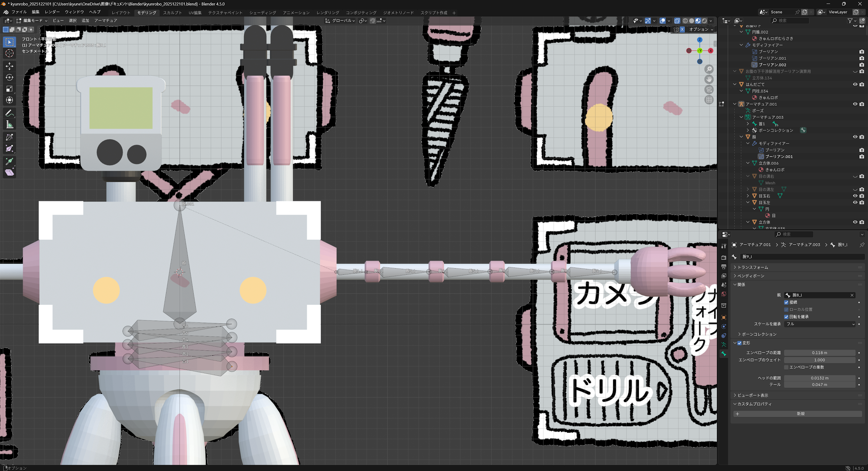
Task: Open the アーマチュア menu
Action: pos(106,21)
